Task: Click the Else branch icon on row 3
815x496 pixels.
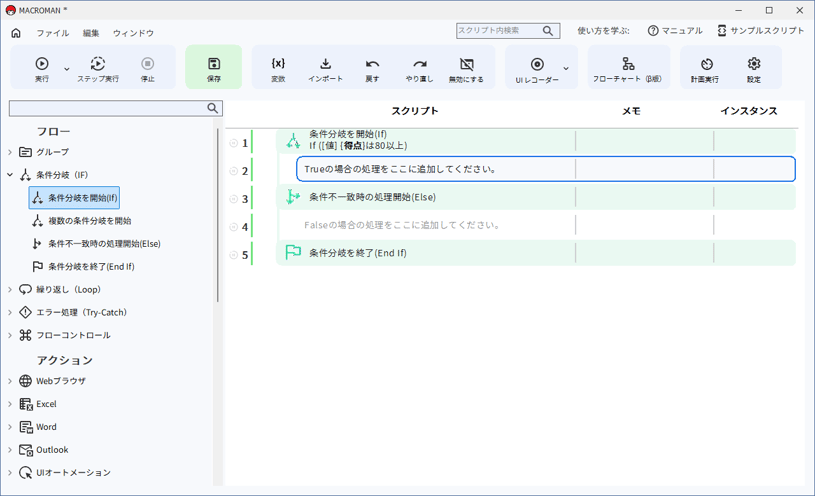Action: pos(293,197)
